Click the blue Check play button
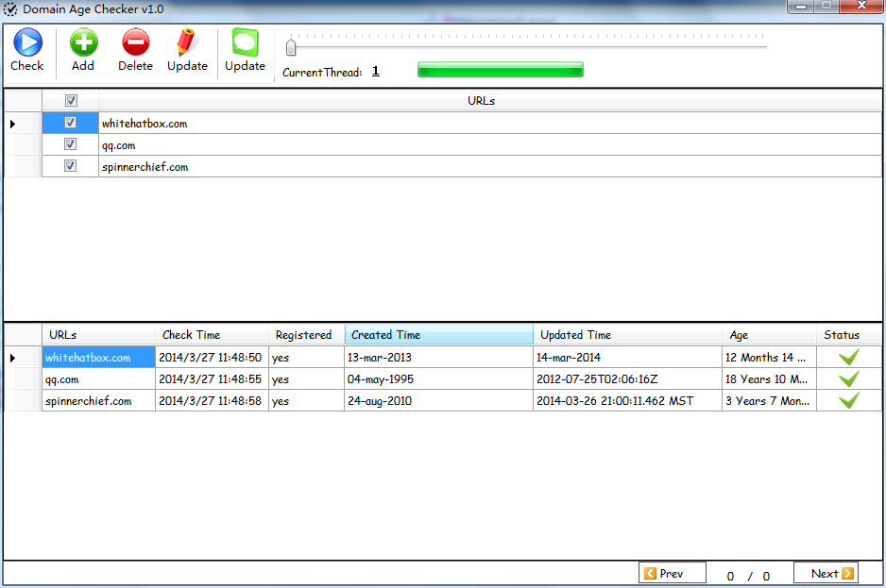Screen dimensions: 886x588 tap(26, 42)
